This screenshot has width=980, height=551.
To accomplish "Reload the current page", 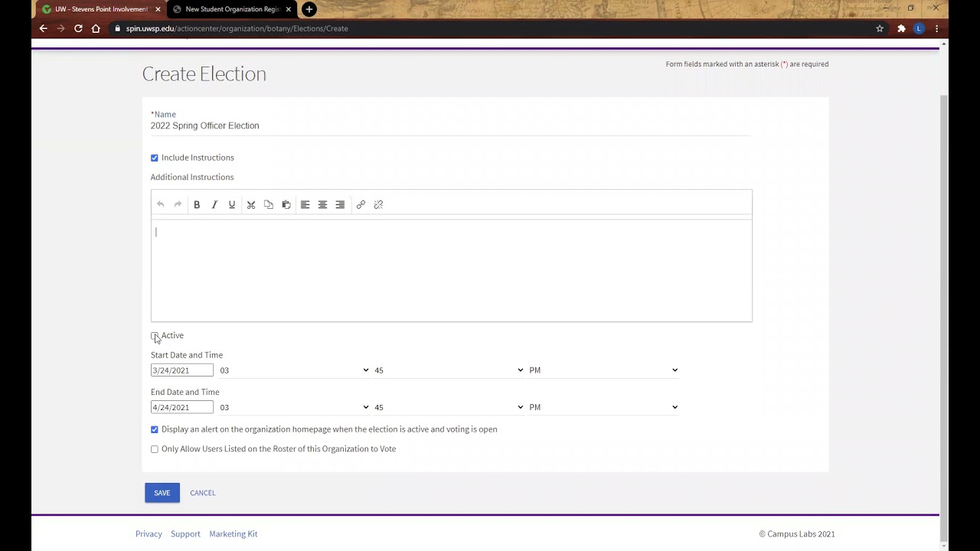I will click(78, 28).
